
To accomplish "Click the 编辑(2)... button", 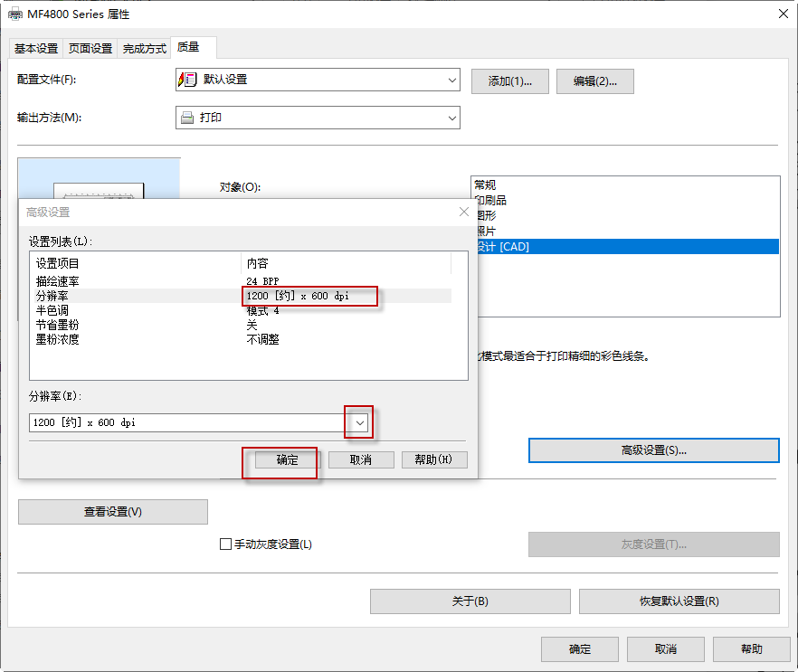I will point(595,81).
